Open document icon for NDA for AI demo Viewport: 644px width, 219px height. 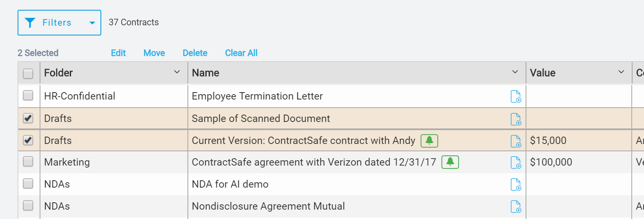(516, 184)
